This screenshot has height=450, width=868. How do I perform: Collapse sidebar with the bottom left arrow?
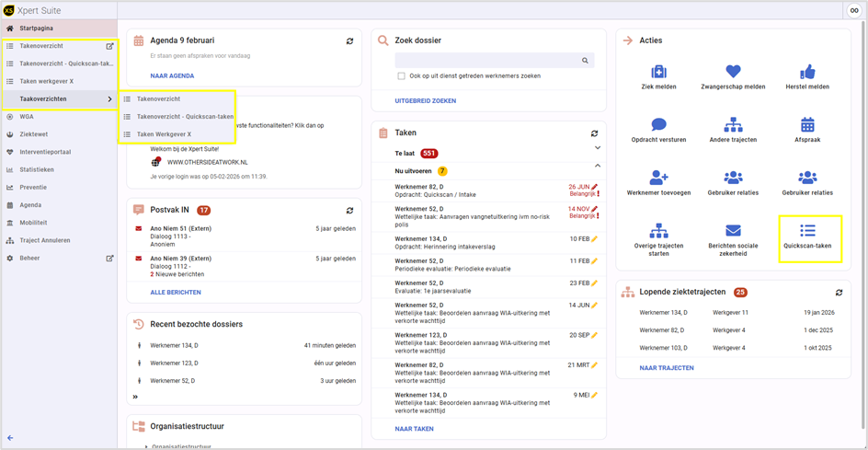[x=10, y=438]
